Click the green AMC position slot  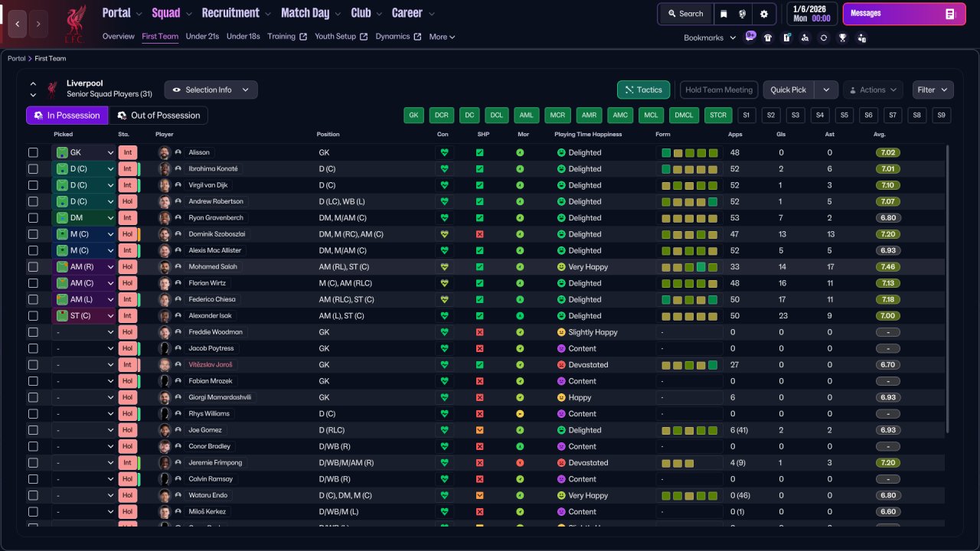click(620, 116)
